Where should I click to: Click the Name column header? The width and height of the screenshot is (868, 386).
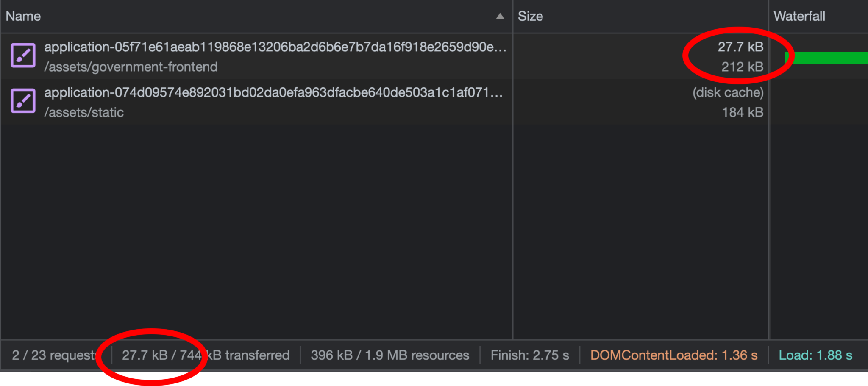pos(23,16)
